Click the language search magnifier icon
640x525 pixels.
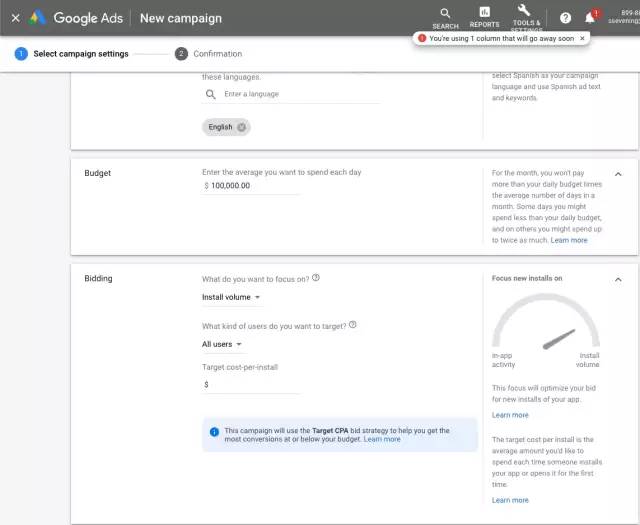click(x=211, y=94)
